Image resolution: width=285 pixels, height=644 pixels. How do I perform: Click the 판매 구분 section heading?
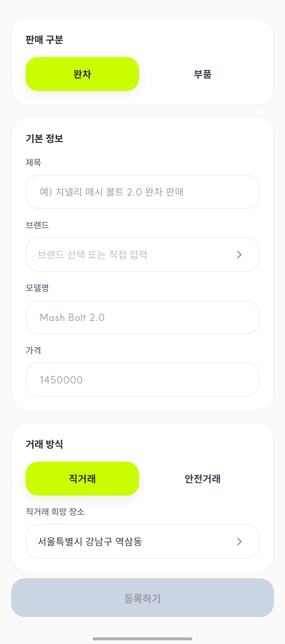(x=44, y=40)
